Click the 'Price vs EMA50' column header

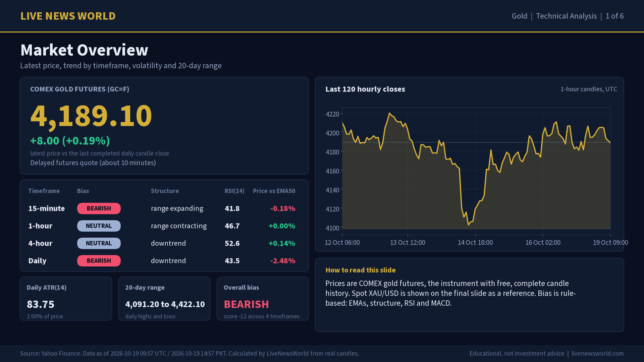[274, 191]
